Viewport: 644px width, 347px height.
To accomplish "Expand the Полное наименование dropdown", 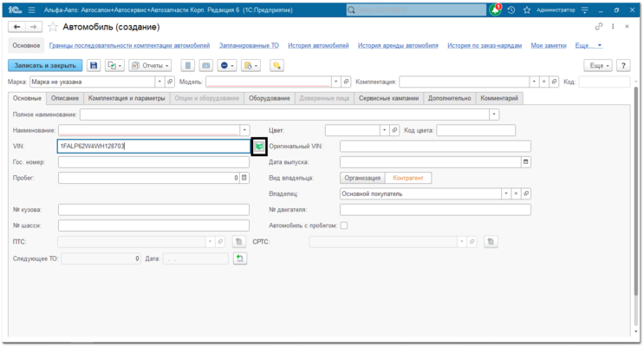I will pos(494,115).
